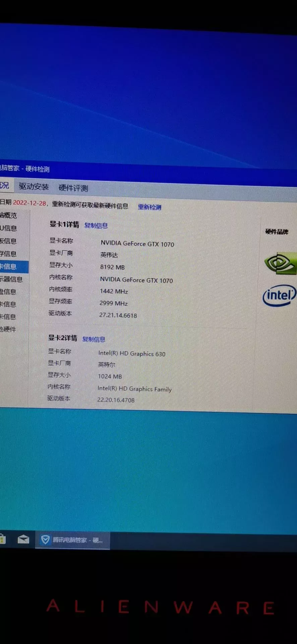
Task: Click the 8192 MB memory value
Action: (x=112, y=267)
